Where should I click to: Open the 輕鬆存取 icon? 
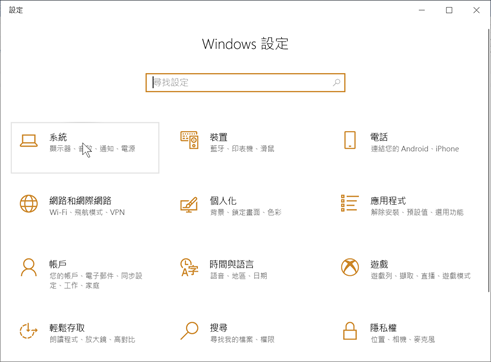click(x=28, y=331)
